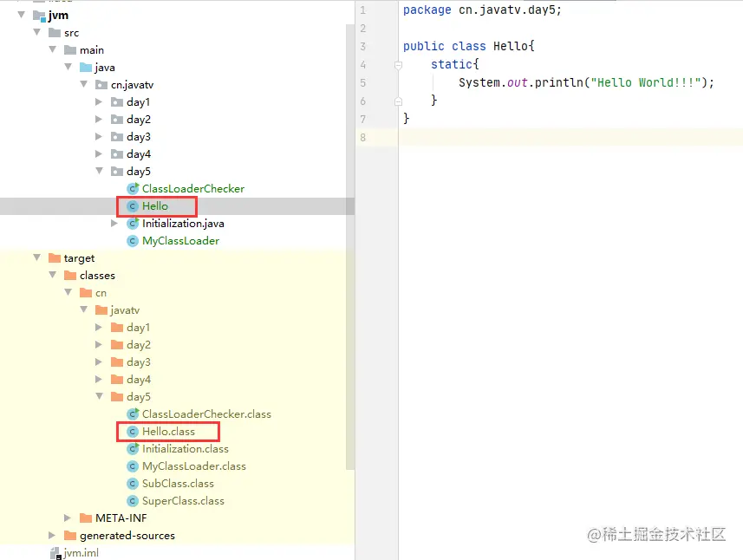This screenshot has height=560, width=743.
Task: Click the package declaration on line 1
Action: pos(482,10)
